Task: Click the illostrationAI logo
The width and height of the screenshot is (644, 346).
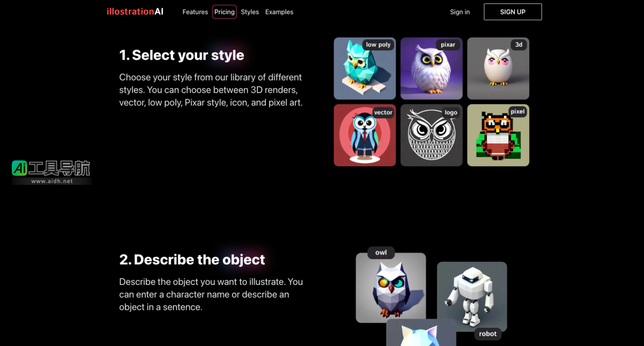Action: (135, 11)
